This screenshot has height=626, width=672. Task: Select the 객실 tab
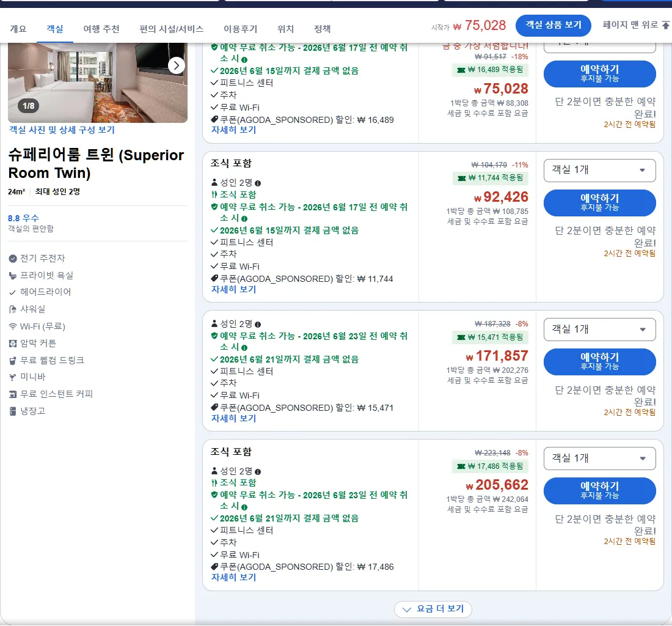pyautogui.click(x=55, y=29)
